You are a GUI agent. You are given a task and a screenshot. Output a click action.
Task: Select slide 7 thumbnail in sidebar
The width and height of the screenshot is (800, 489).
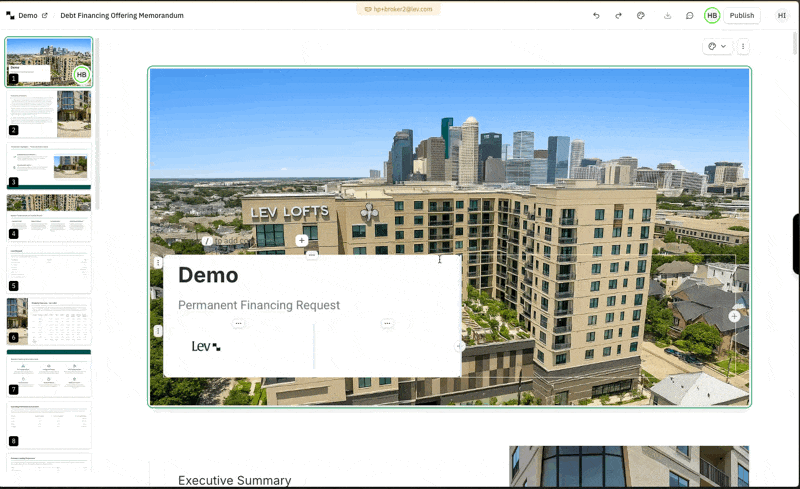click(49, 371)
